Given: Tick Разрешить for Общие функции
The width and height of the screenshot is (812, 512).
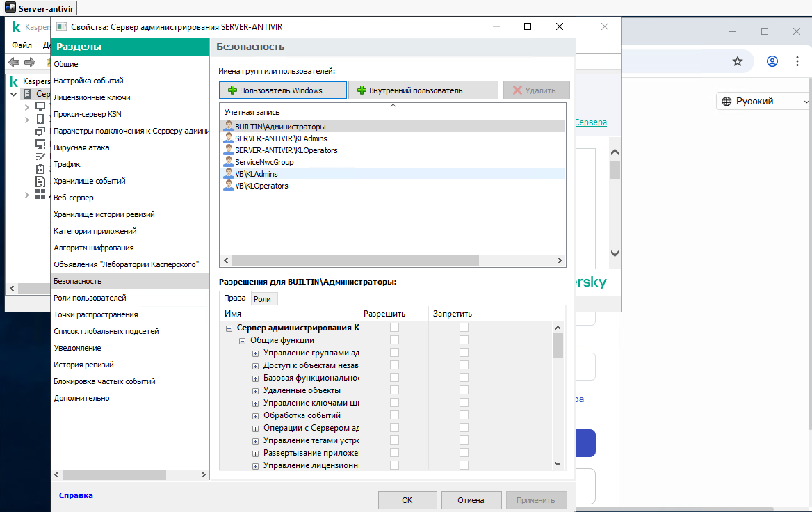Looking at the screenshot, I should point(395,340).
